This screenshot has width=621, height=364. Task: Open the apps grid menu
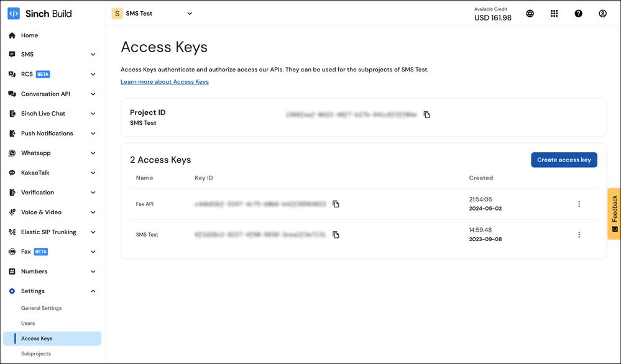(554, 14)
